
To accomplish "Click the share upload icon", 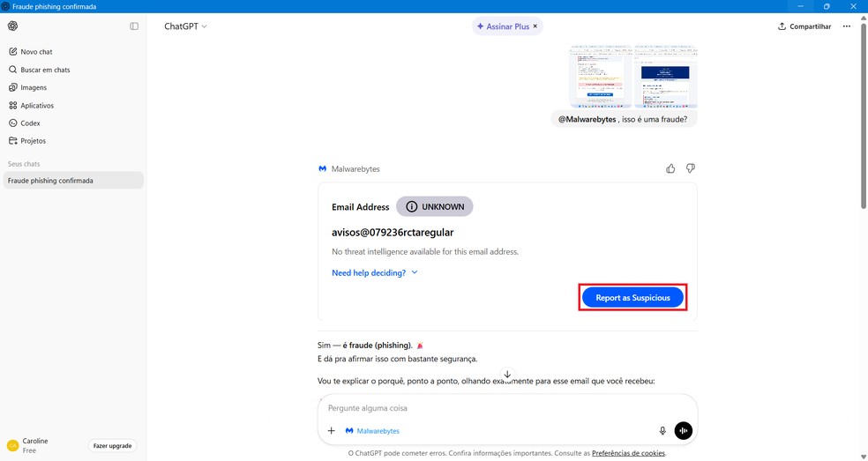I will point(782,26).
